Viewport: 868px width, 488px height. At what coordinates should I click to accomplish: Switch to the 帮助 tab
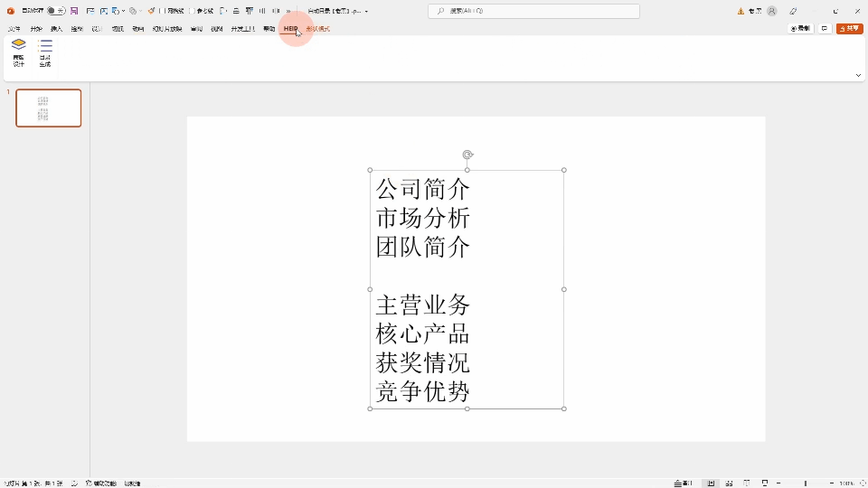[269, 29]
